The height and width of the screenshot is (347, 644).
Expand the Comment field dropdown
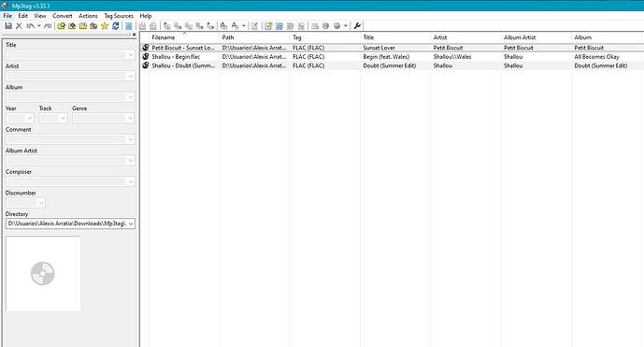coord(131,139)
